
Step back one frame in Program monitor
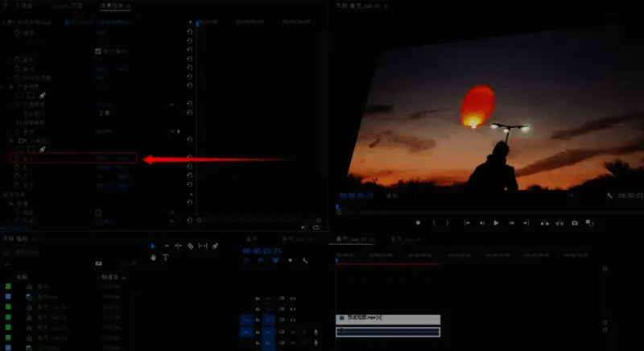(x=481, y=223)
